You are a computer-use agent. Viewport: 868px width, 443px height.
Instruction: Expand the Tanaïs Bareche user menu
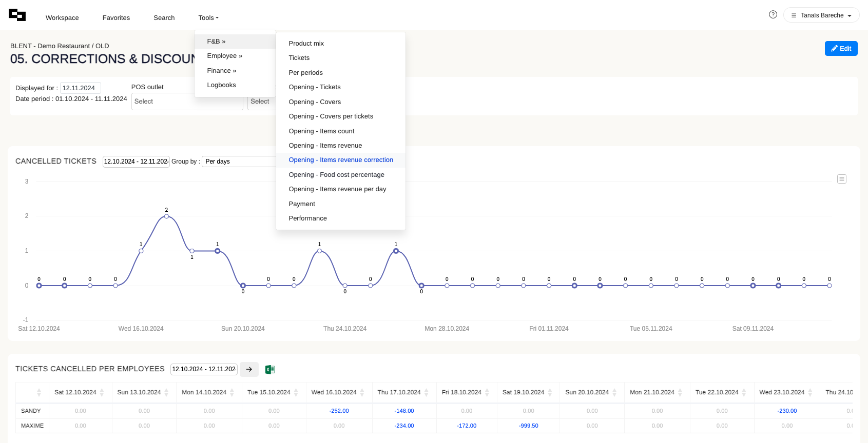[821, 15]
